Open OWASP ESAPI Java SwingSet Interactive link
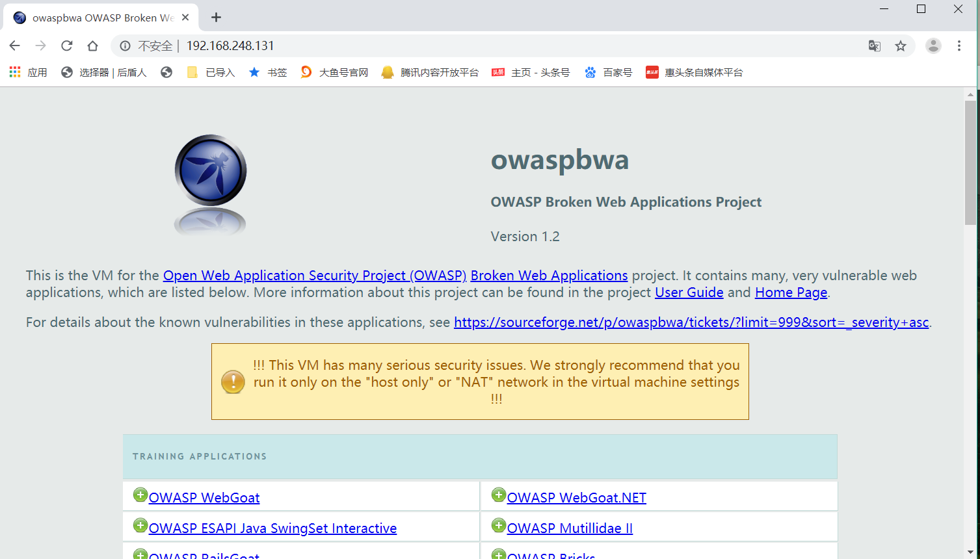 click(x=272, y=528)
